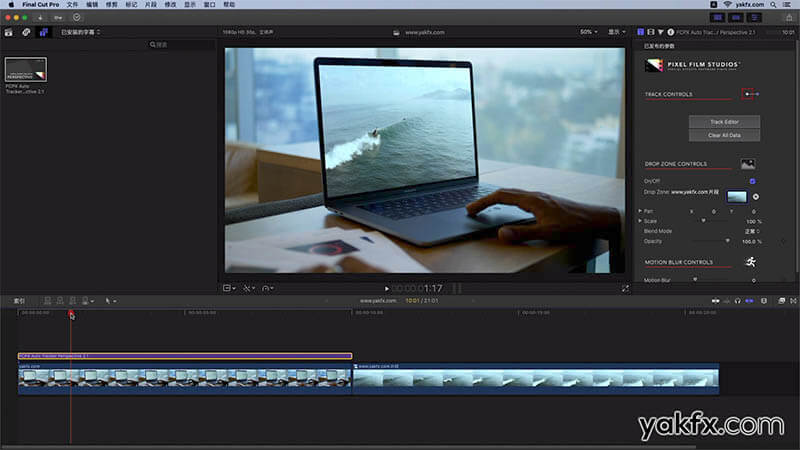800x450 pixels.
Task: Click the Share export icon
Action: coord(789,18)
